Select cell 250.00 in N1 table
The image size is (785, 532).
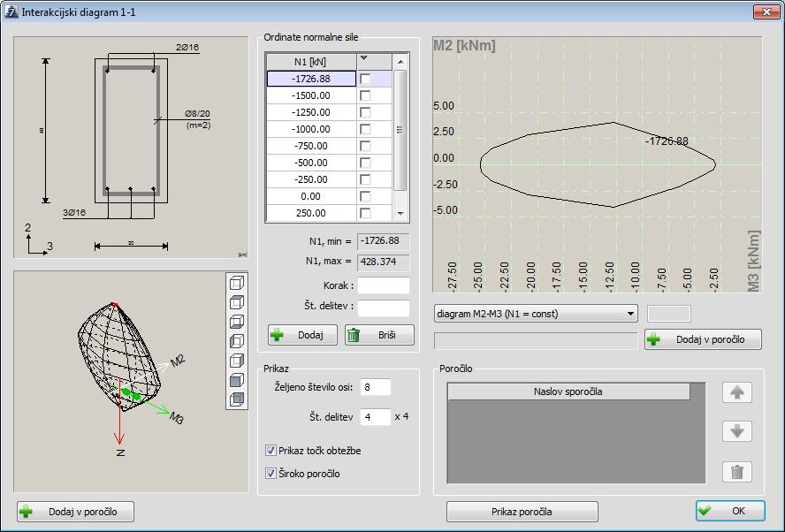[x=311, y=213]
